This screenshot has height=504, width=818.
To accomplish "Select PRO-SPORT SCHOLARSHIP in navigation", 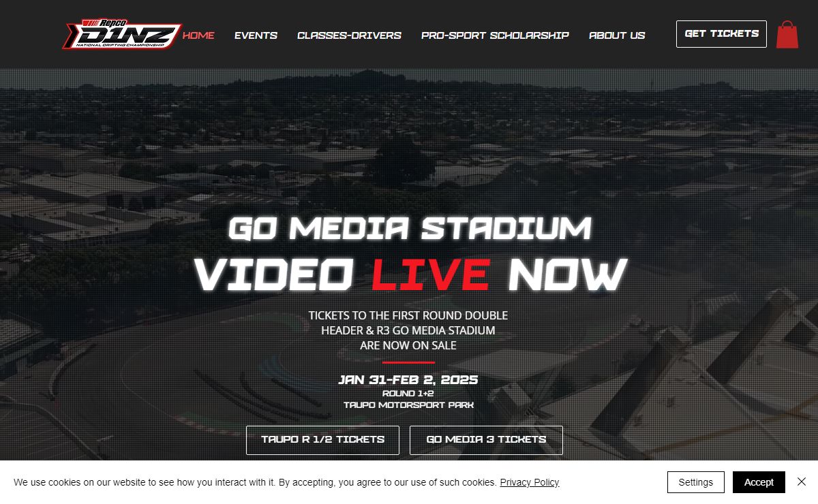I will coord(495,35).
